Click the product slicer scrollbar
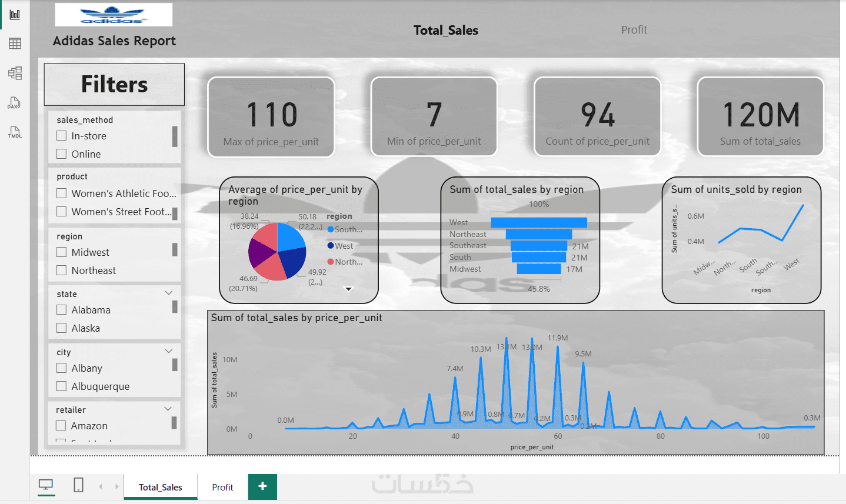 175,213
